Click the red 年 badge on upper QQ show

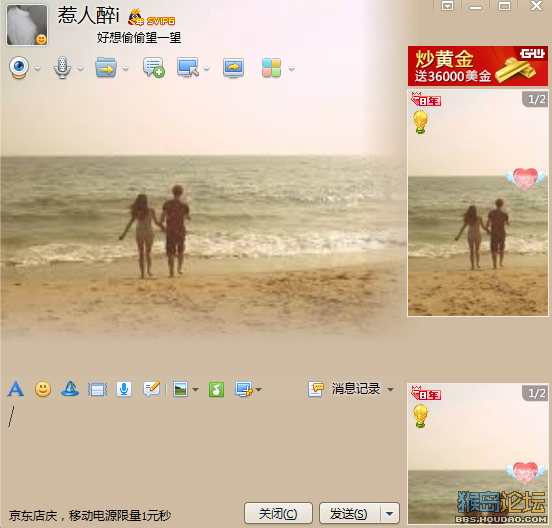pyautogui.click(x=426, y=99)
